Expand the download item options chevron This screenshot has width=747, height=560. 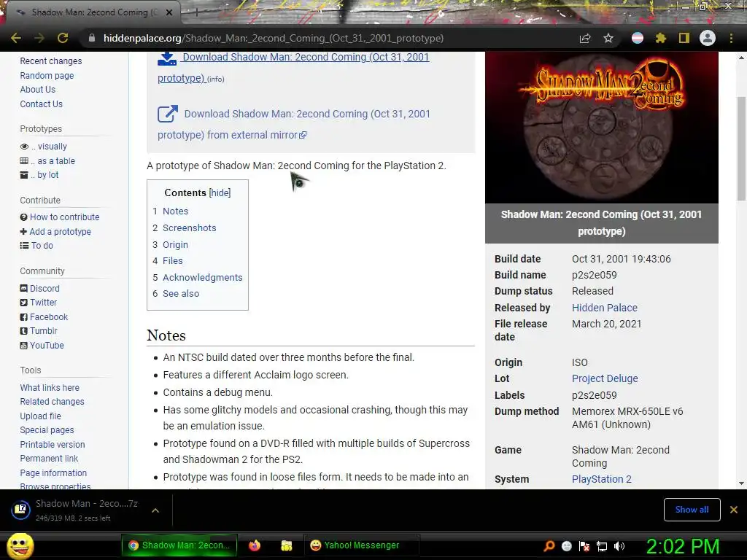pos(155,510)
